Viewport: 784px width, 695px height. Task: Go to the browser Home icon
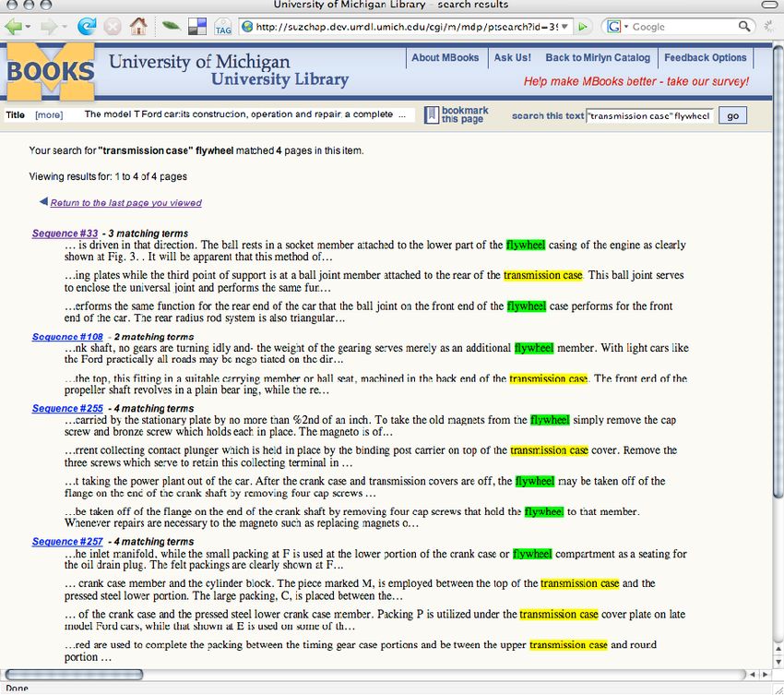(x=138, y=26)
